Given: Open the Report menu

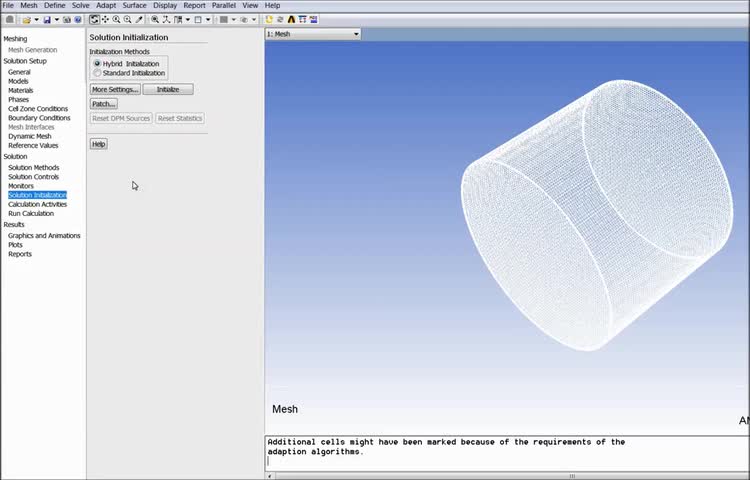Looking at the screenshot, I should pyautogui.click(x=194, y=5).
